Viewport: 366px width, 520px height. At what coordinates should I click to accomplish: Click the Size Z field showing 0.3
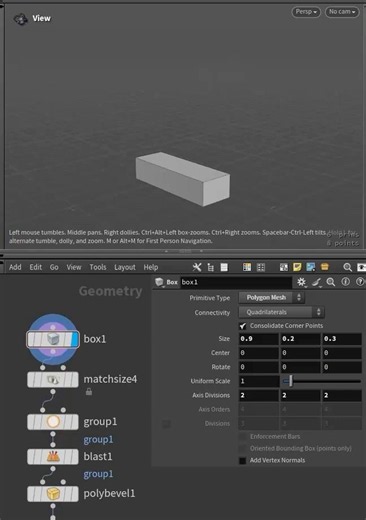(342, 339)
